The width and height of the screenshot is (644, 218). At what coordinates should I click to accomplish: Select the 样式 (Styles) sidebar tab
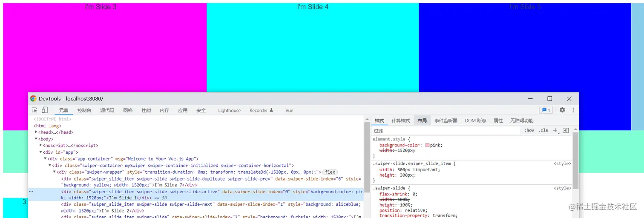coord(379,120)
